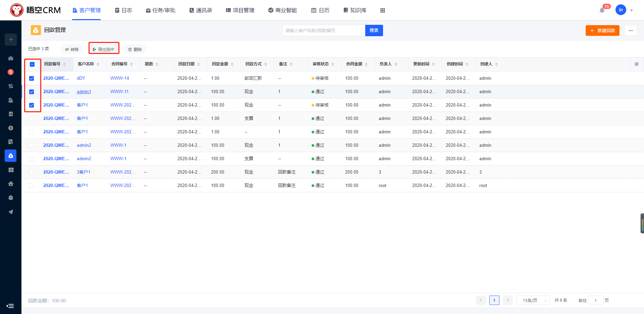The image size is (644, 314).
Task: Sort by the 创建时间 column arrows
Action: tap(467, 64)
